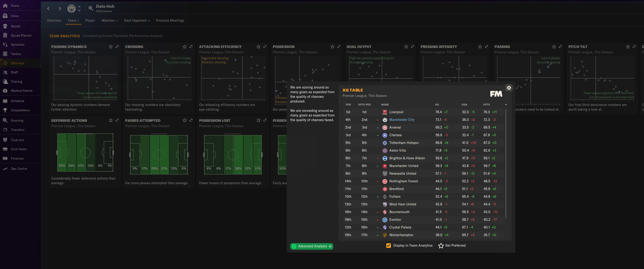644x269 pixels.
Task: Close the XG Table popup
Action: [509, 88]
